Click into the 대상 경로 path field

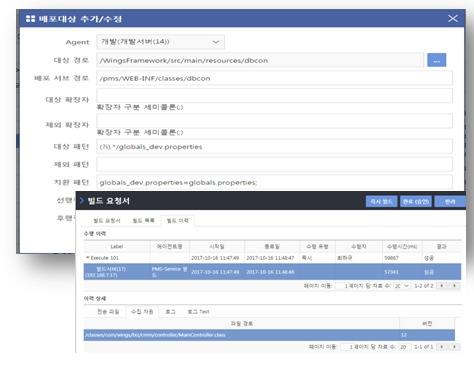point(260,60)
